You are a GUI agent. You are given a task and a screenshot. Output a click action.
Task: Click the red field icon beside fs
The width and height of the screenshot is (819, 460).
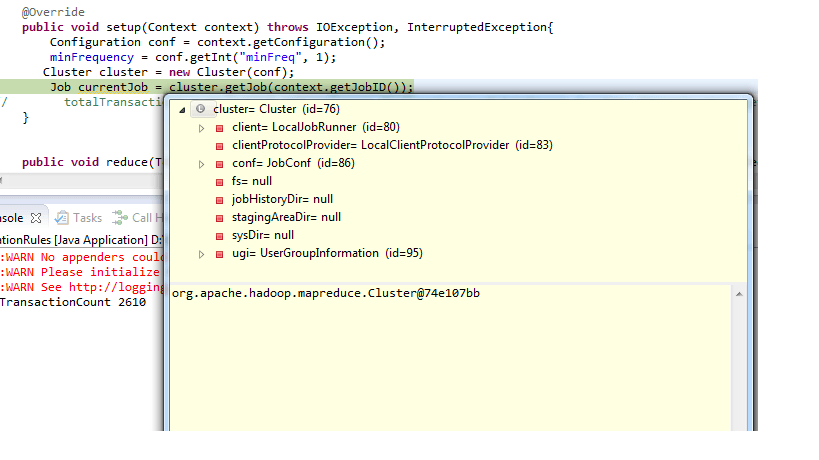219,182
